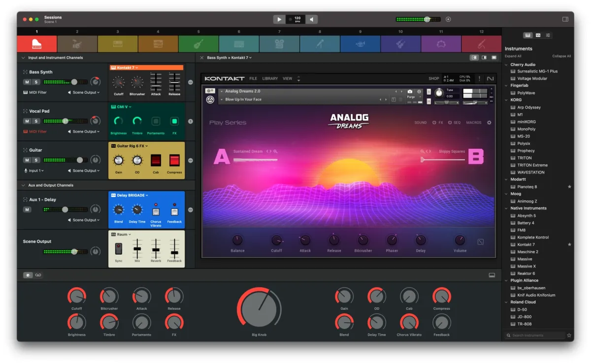Solo the Bass Synth channel

(36, 82)
